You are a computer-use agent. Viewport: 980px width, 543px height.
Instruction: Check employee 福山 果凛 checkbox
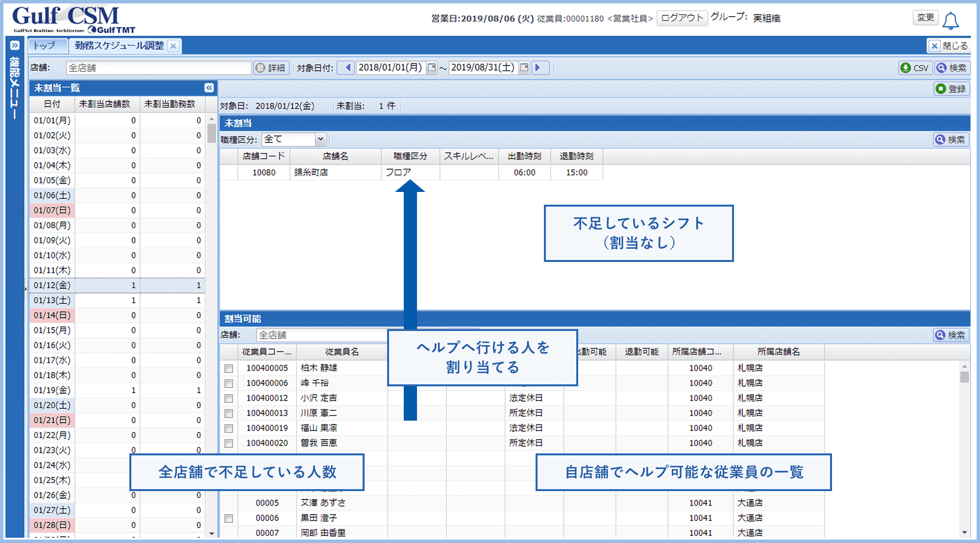click(x=229, y=428)
